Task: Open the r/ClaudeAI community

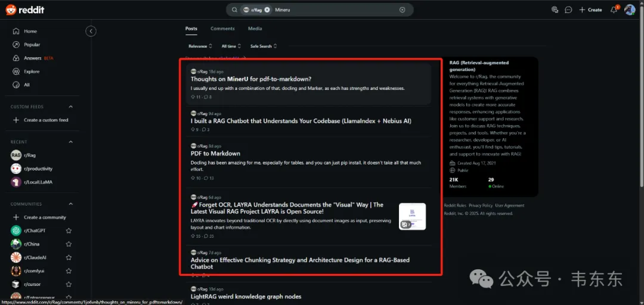Action: tap(35, 257)
